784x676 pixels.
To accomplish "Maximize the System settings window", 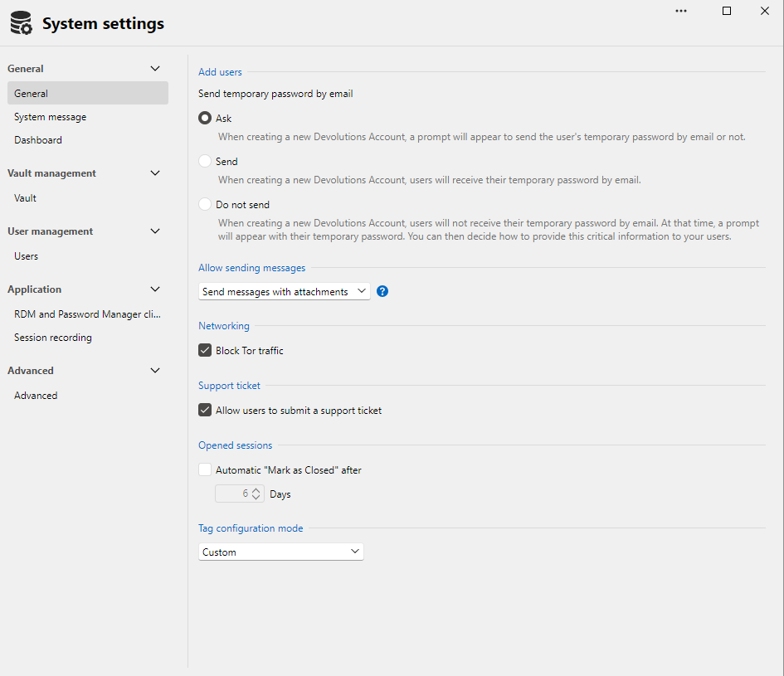I will point(727,11).
